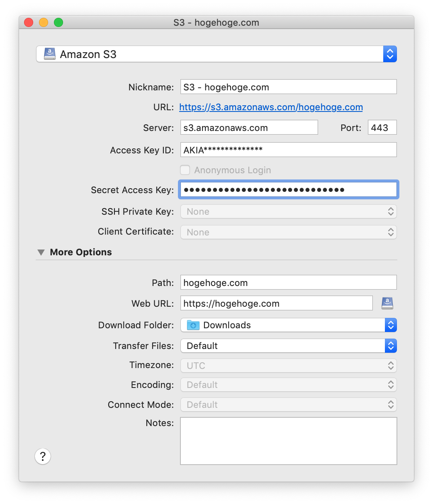
Task: Click the More Options label
Action: (81, 252)
